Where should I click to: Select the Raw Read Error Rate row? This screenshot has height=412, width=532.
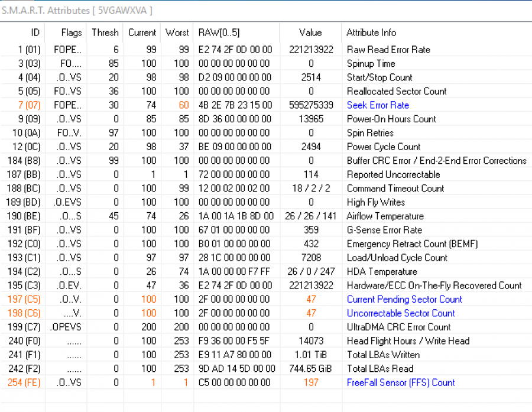(388, 50)
